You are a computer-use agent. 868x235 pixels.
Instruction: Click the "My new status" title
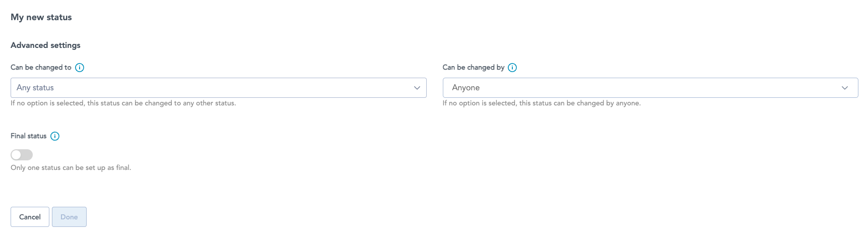(41, 17)
